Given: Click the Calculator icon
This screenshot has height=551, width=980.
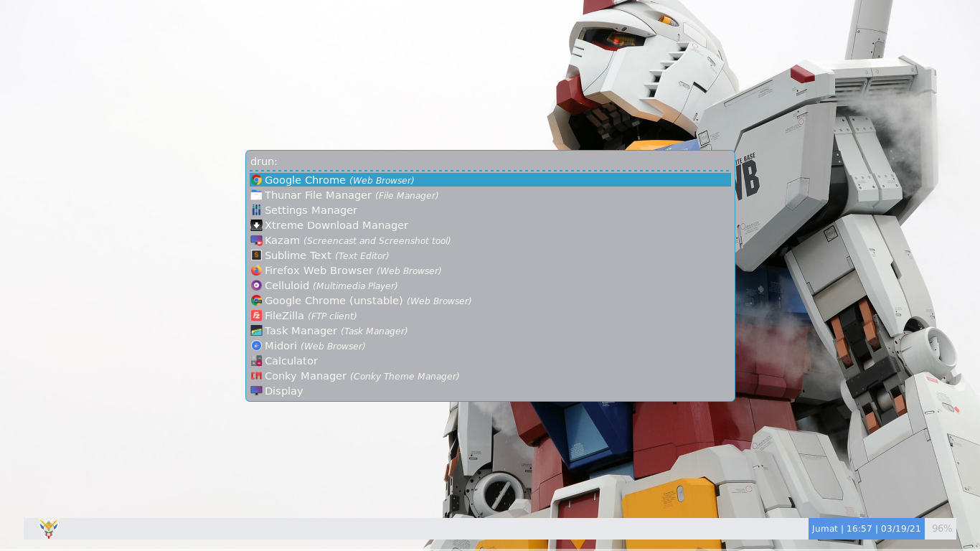Looking at the screenshot, I should [256, 361].
